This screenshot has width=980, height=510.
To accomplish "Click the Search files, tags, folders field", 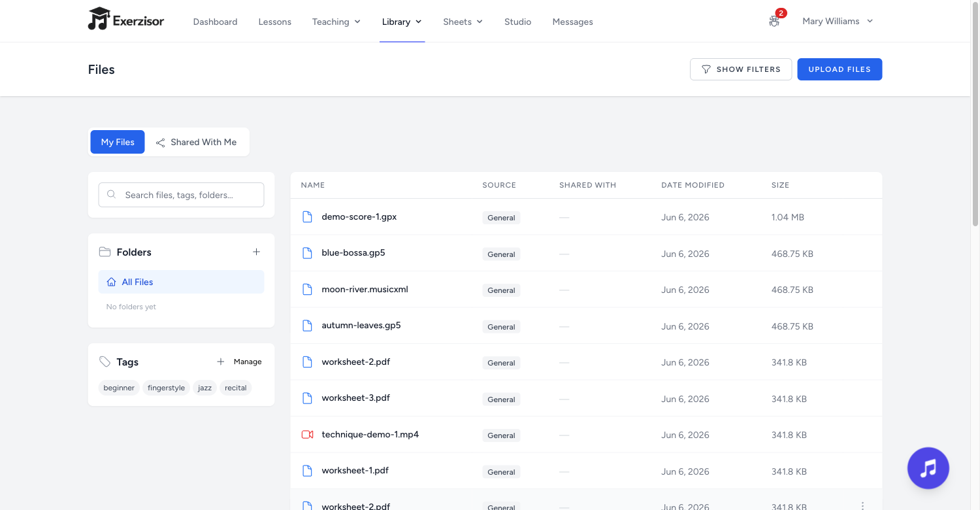I will [181, 195].
